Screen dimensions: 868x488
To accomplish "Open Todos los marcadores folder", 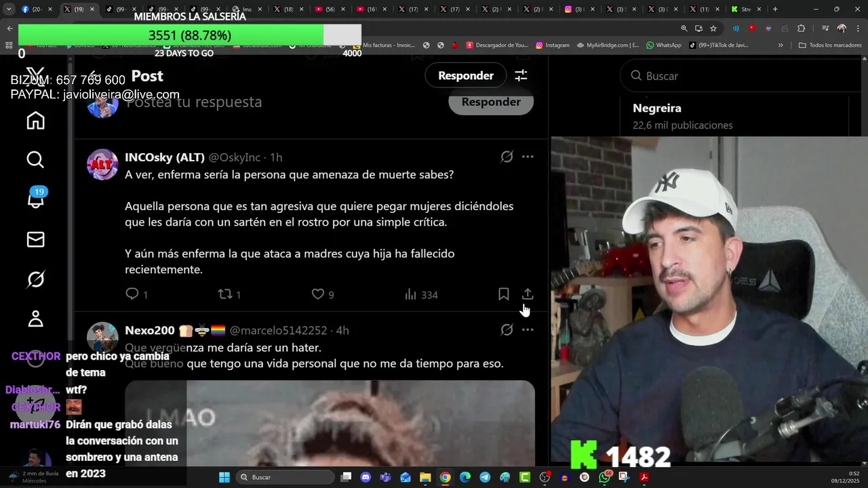I will point(829,45).
